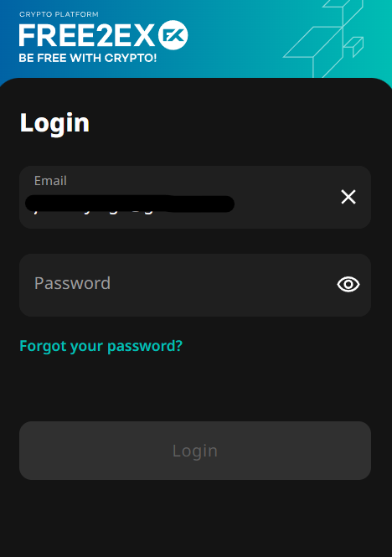
Task: Click the "BE FREE WITH CRYPTO!" tagline
Action: pyautogui.click(x=88, y=58)
